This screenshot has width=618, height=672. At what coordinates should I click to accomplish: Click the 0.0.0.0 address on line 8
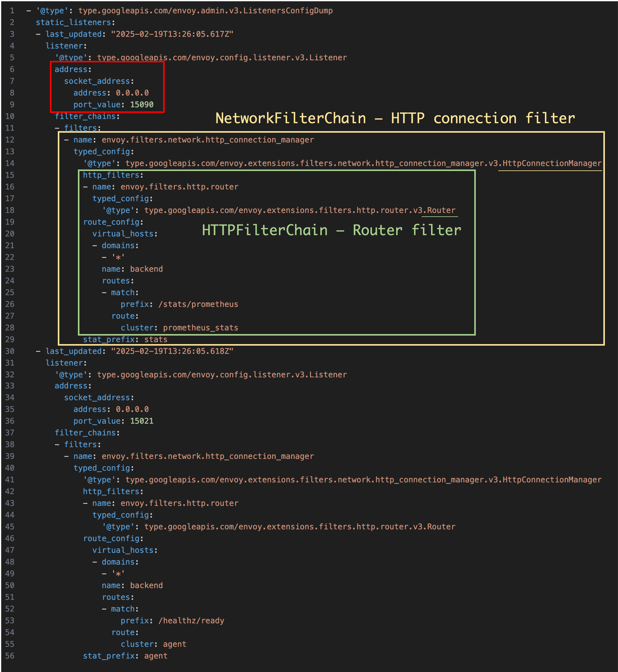point(132,93)
